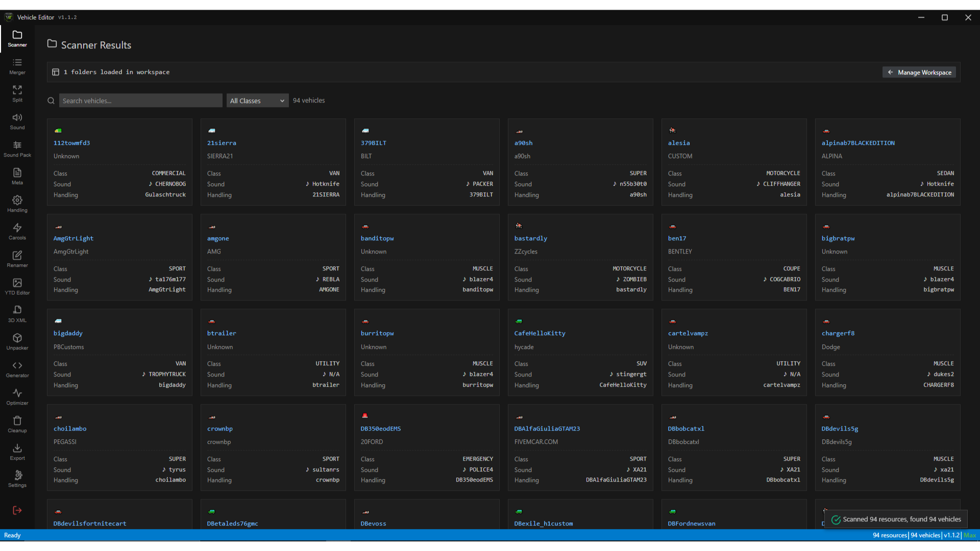
Task: Click the ben17 vehicle name
Action: pos(677,238)
